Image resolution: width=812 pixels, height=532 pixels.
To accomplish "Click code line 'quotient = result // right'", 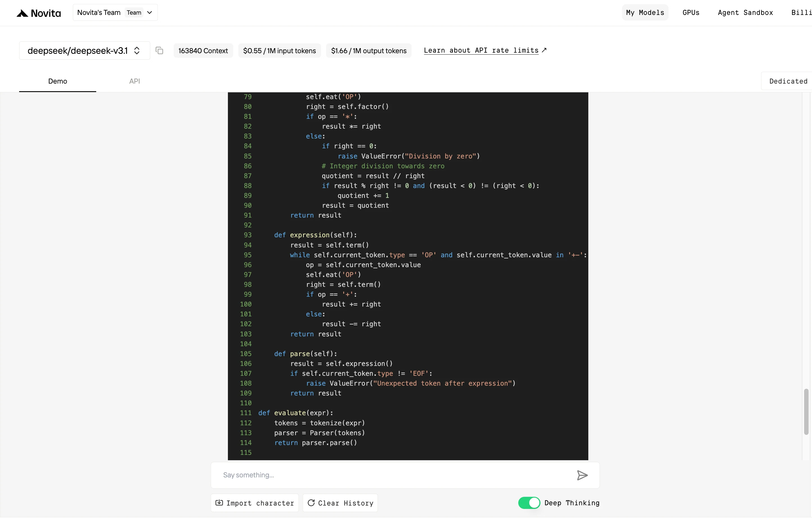I will [373, 176].
